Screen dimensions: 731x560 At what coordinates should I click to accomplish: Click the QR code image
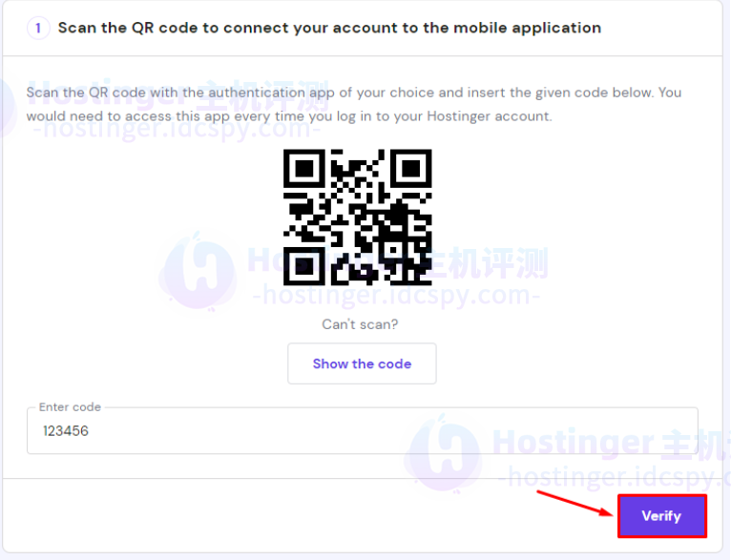coord(358,218)
